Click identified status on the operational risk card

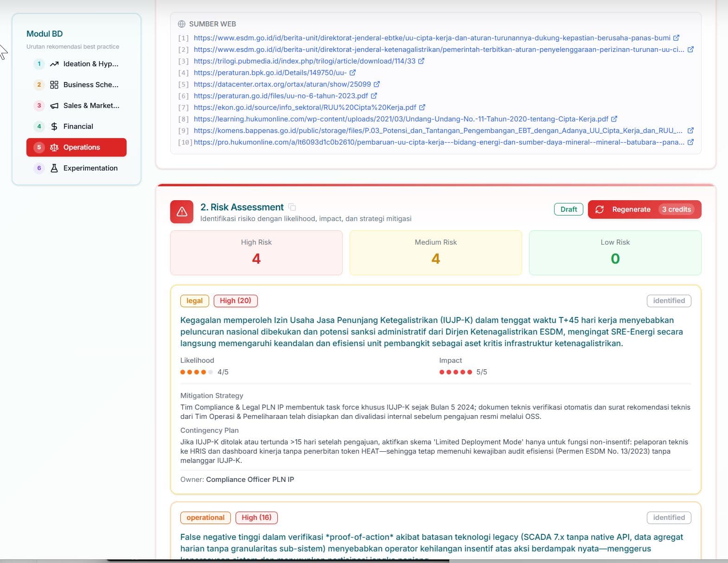[669, 518]
